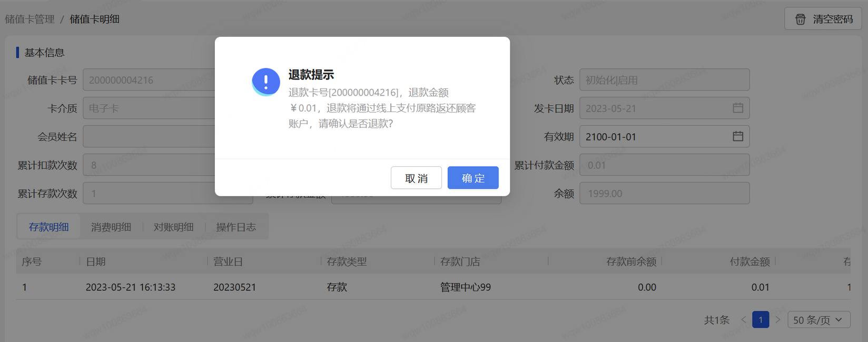Click the blue exclamation warning icon
This screenshot has height=342, width=868.
pyautogui.click(x=266, y=82)
